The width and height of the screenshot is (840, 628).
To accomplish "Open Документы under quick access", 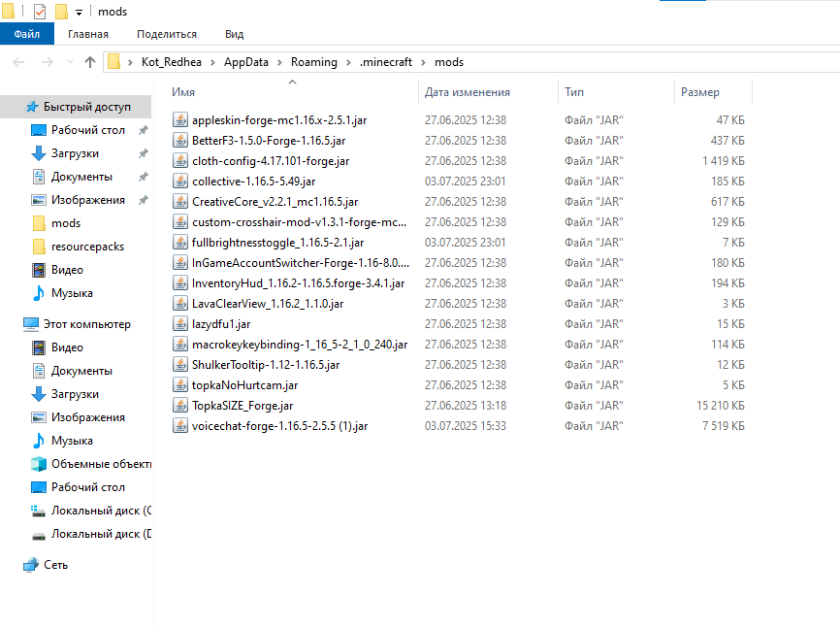I will click(x=81, y=177).
